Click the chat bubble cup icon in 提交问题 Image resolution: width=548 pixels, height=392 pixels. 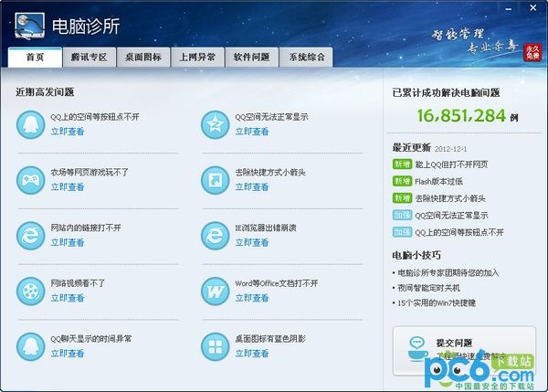[417, 348]
